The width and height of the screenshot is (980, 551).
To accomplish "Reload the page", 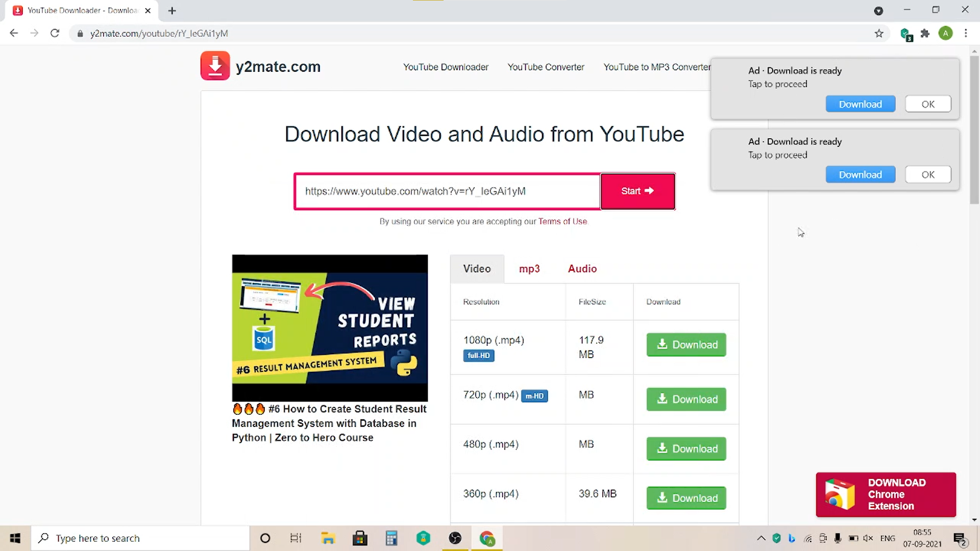I will coord(55,34).
